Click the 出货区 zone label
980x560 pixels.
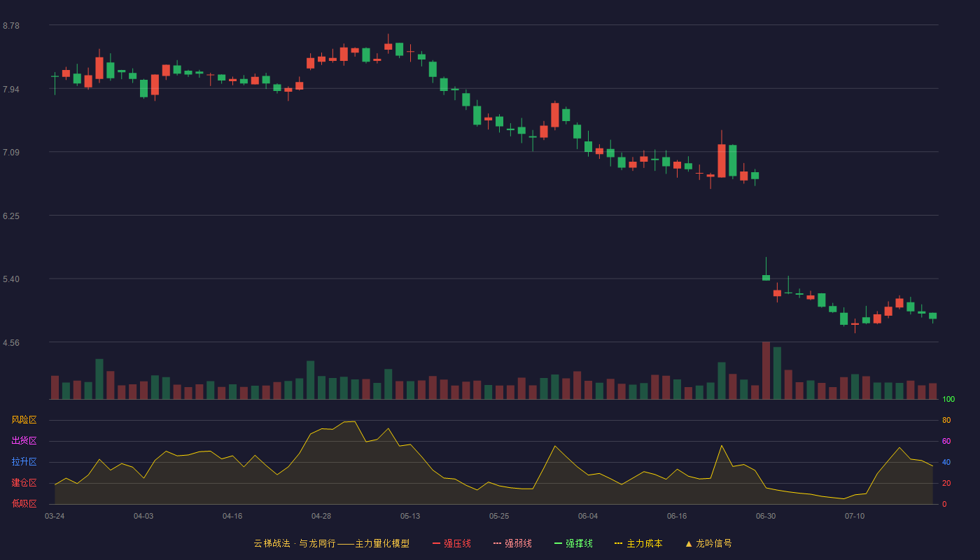[x=24, y=441]
